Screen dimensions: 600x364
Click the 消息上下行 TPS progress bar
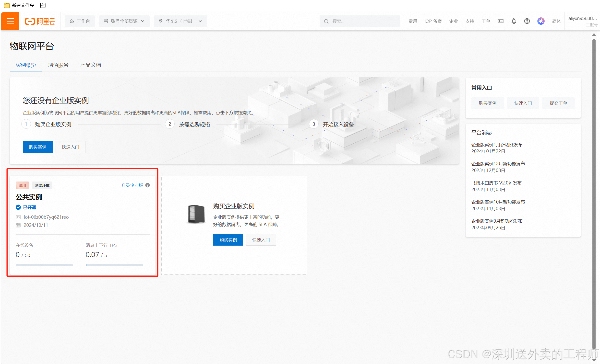click(114, 265)
